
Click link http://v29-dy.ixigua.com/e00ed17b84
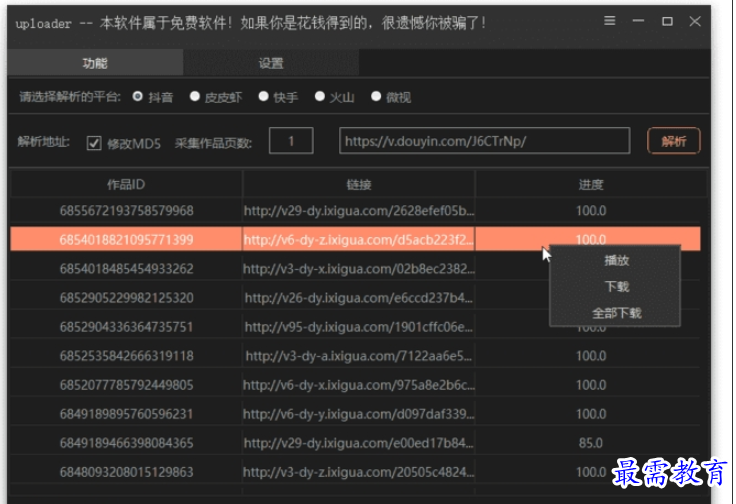click(359, 443)
